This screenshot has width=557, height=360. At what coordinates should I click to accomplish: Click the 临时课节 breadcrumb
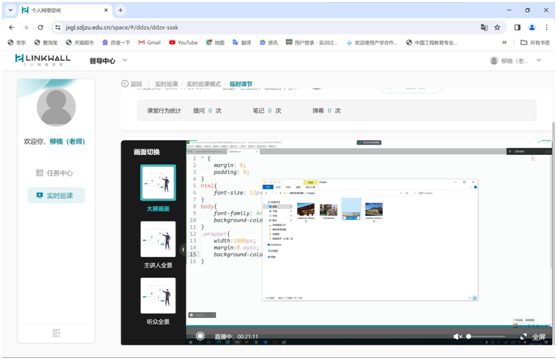coord(241,84)
